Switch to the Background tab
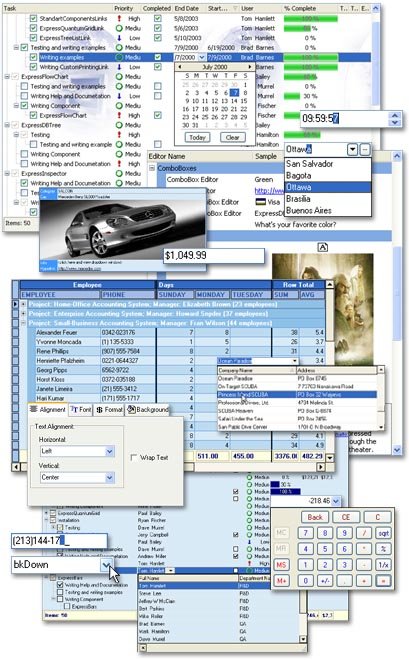The height and width of the screenshot is (660, 409). click(148, 410)
